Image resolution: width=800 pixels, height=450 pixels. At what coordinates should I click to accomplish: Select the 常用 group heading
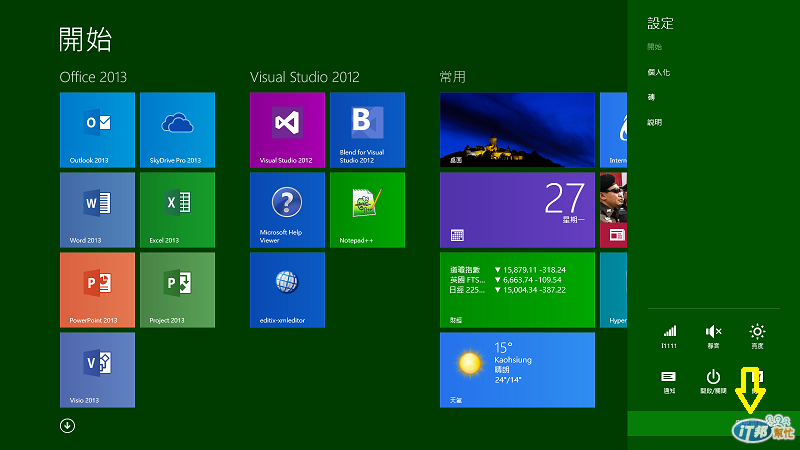click(453, 77)
